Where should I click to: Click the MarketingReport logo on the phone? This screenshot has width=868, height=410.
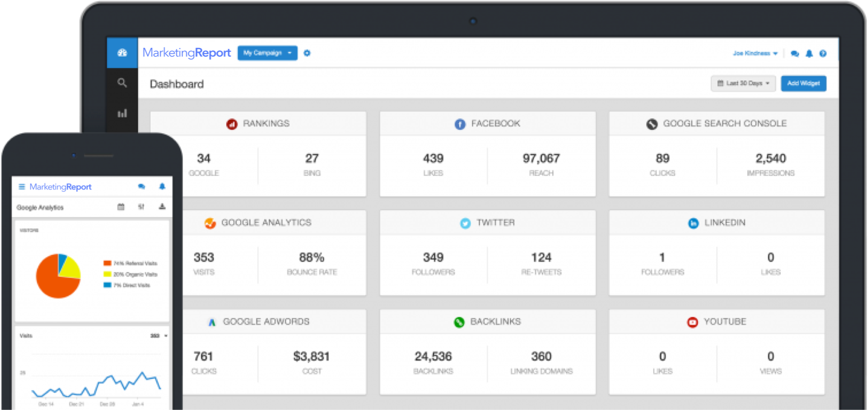[60, 187]
